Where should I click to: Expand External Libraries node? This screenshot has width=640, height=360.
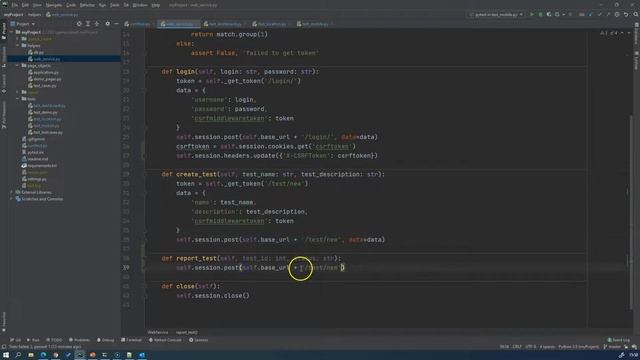tap(12, 192)
